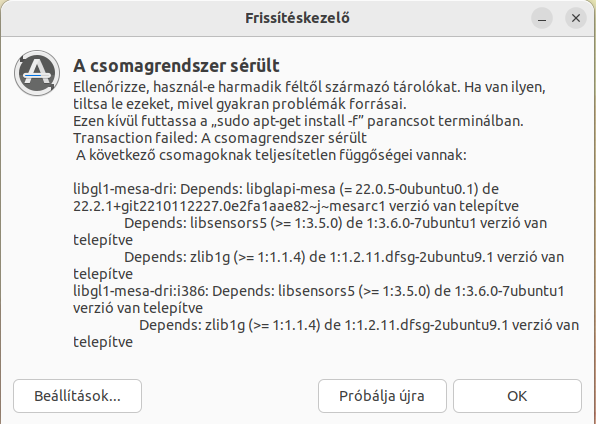Click the libgl1-mesa-dri:i386 dependency line
The image size is (596, 424).
[x=319, y=291]
